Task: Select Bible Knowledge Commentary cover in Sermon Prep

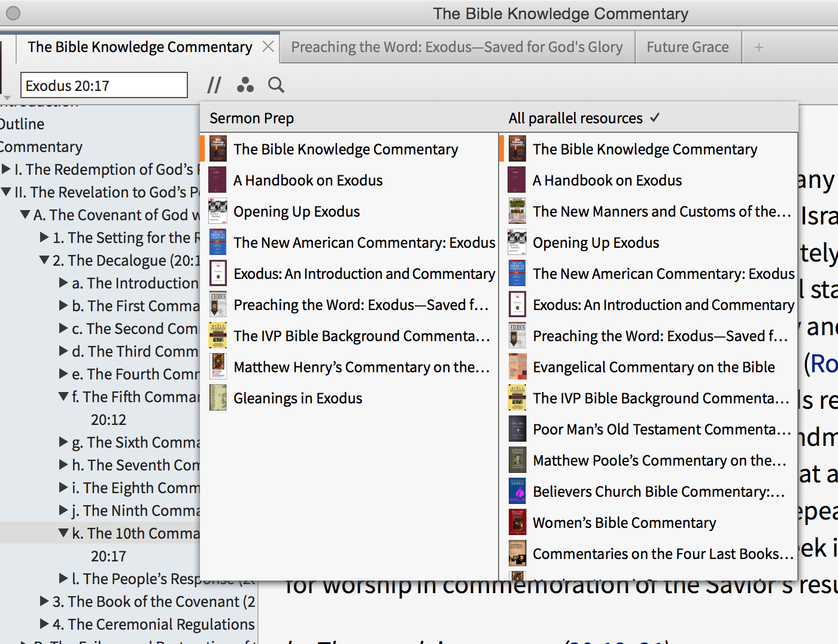Action: [218, 149]
